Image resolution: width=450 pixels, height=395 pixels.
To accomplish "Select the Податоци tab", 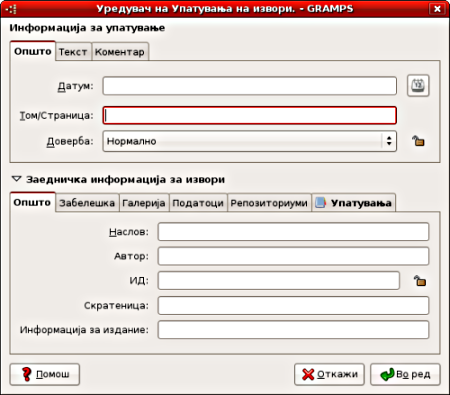I will (x=198, y=203).
